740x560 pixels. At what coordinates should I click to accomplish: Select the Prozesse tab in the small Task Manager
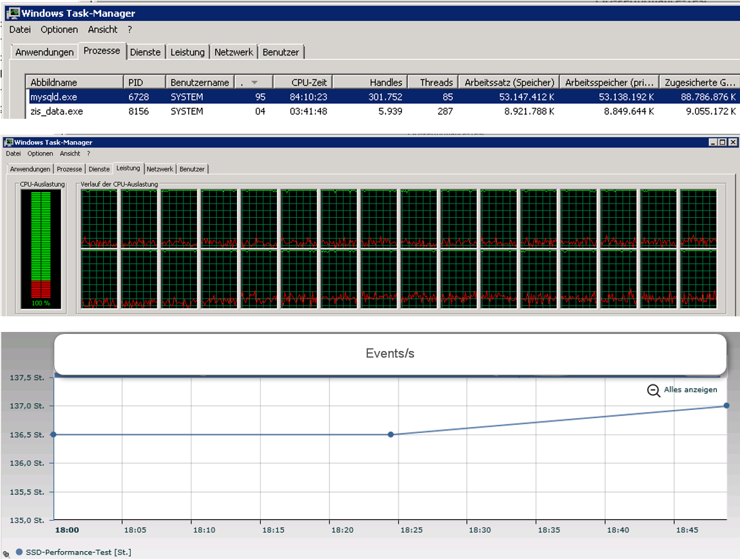click(70, 169)
